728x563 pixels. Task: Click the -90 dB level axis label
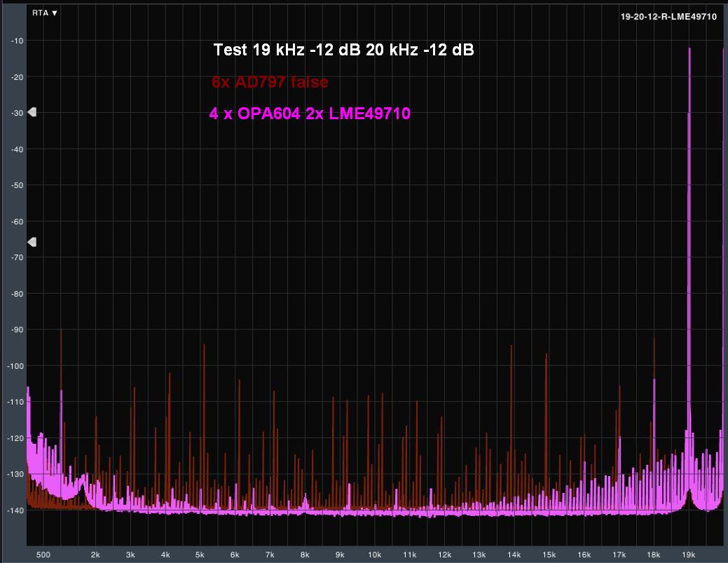tap(18, 330)
